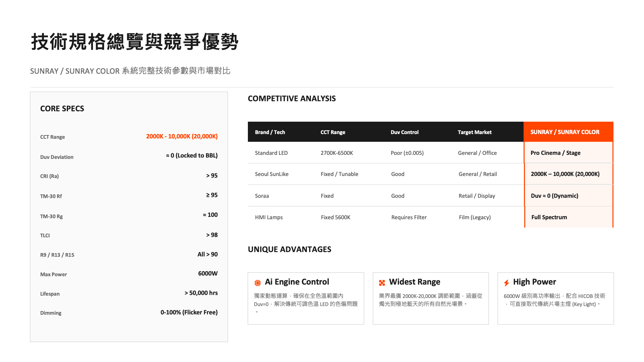Click the expand-arrows icon beside Widest Range
This screenshot has height=362, width=644.
coord(382,283)
